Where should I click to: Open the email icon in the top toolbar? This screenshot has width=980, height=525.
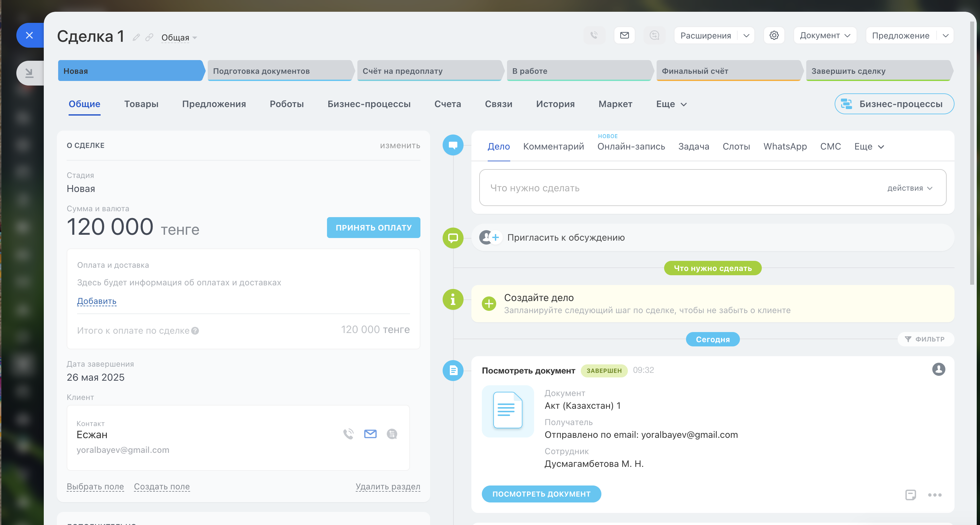pos(624,35)
